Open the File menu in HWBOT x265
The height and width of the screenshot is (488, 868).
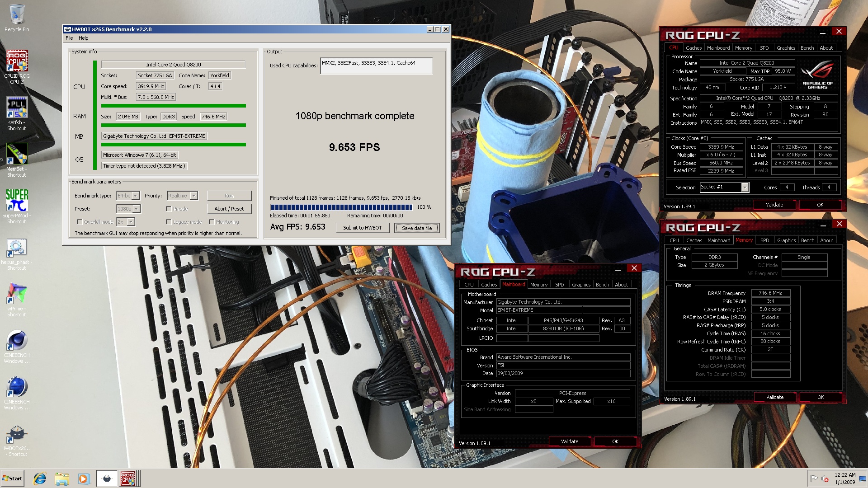coord(69,38)
